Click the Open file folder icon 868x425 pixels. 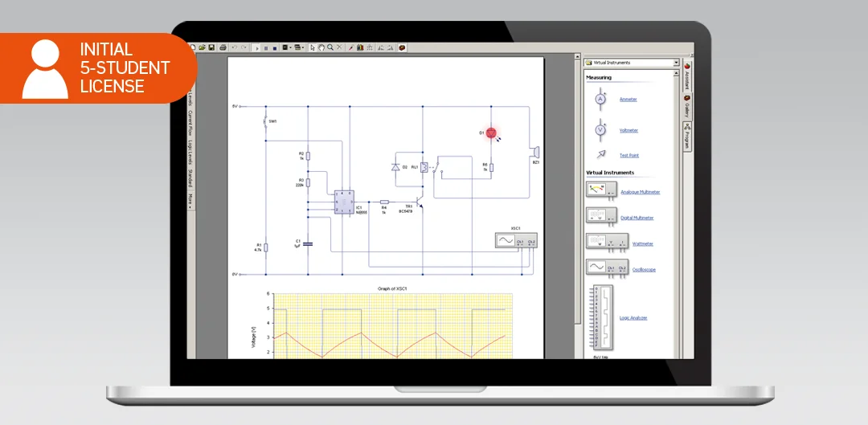[x=203, y=47]
